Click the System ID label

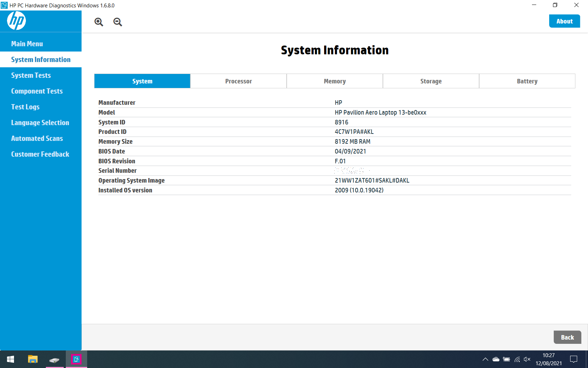pyautogui.click(x=112, y=122)
